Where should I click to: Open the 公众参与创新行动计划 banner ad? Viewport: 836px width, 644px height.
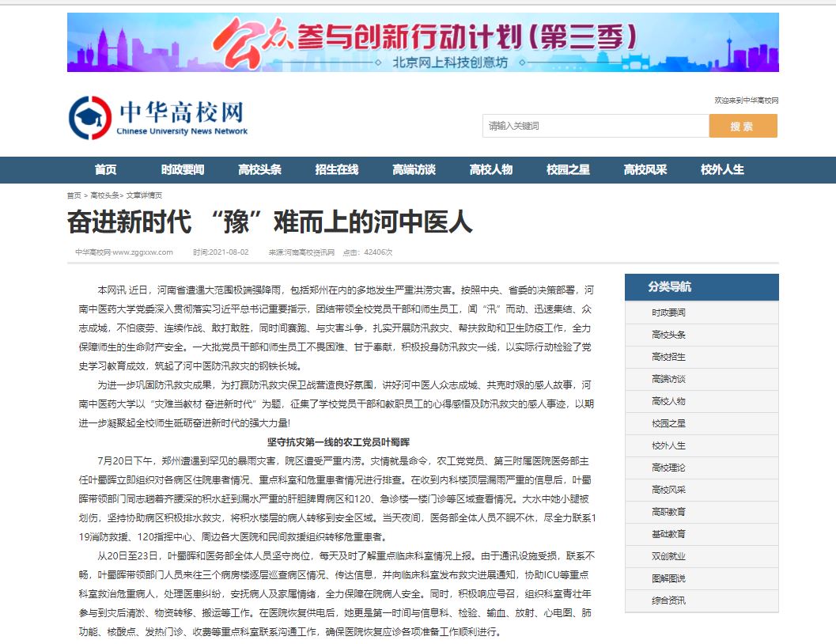coord(422,43)
